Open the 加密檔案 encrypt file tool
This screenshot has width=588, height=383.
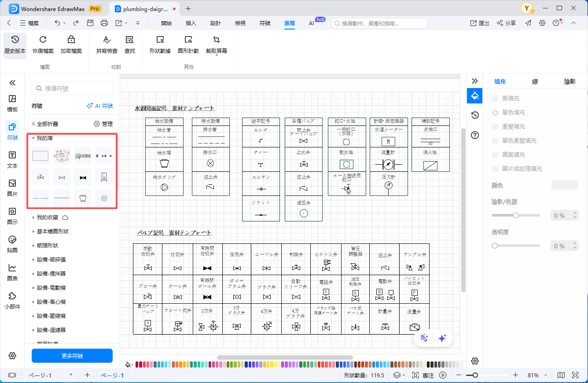pyautogui.click(x=71, y=40)
